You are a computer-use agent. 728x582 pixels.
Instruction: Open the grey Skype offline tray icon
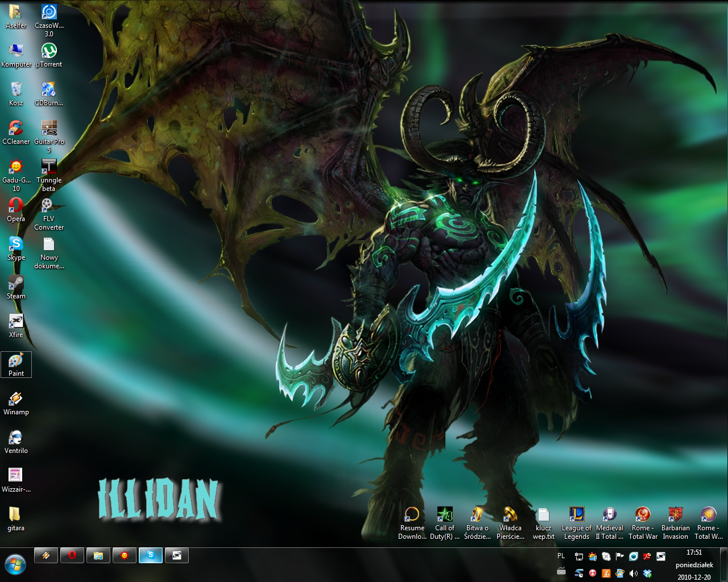tap(606, 556)
